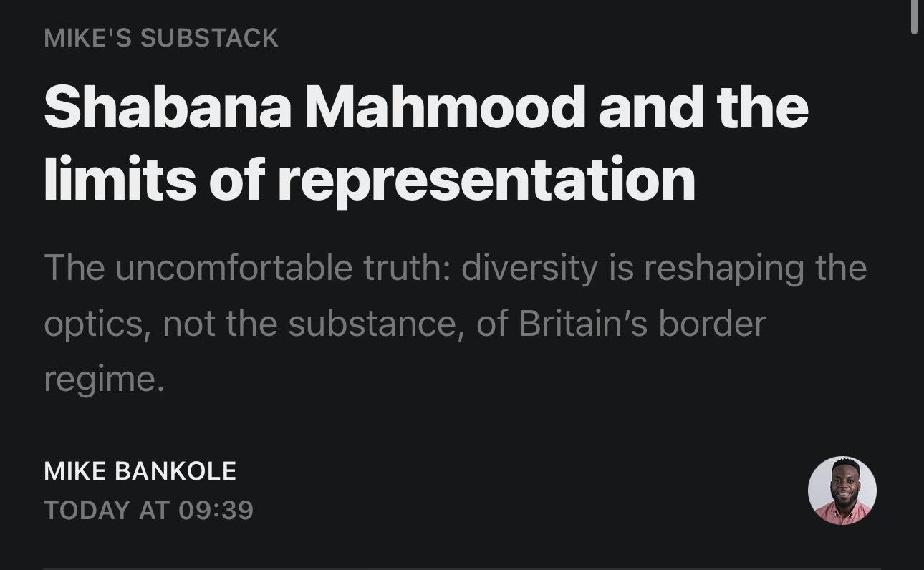924x570 pixels.
Task: Click the vertical scrollbar thumb at top right
Action: coord(913,16)
